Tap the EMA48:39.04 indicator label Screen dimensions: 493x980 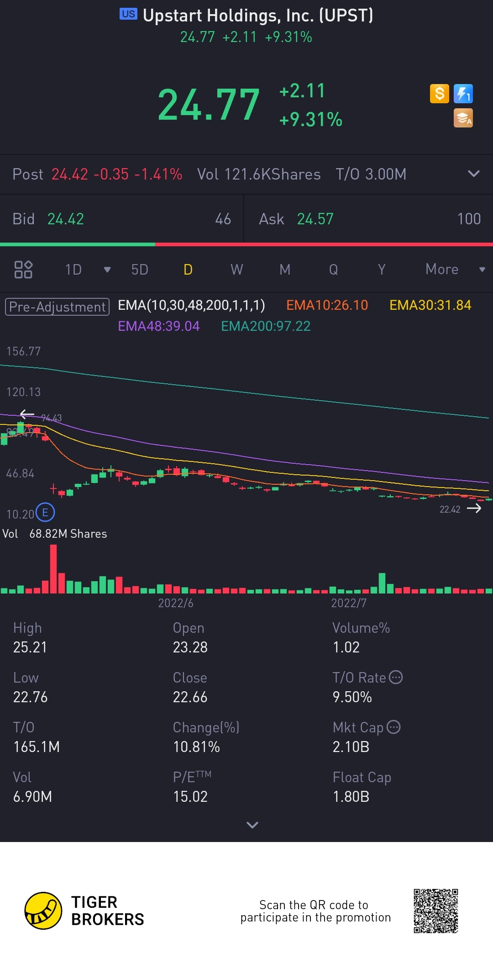(158, 326)
